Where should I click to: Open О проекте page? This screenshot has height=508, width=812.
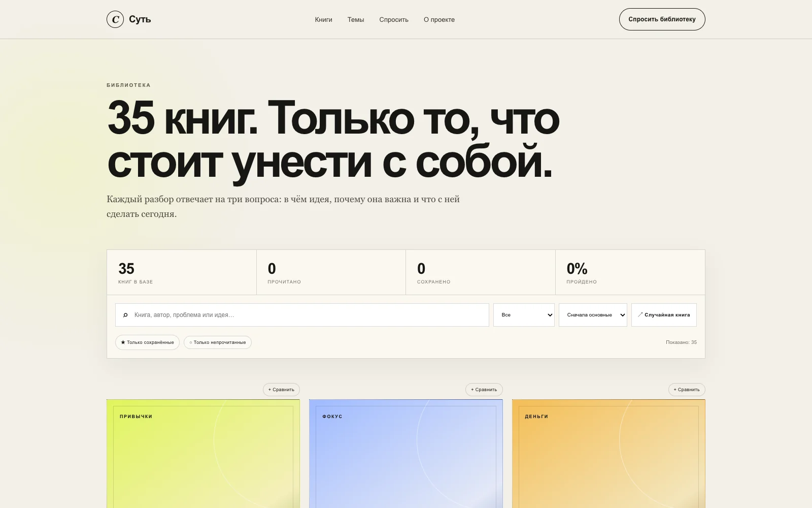tap(439, 20)
